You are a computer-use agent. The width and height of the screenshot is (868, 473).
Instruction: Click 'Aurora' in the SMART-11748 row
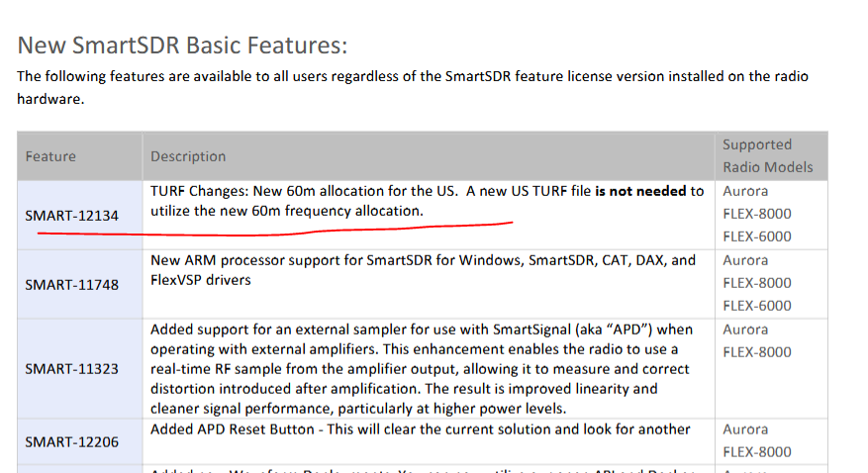[745, 260]
